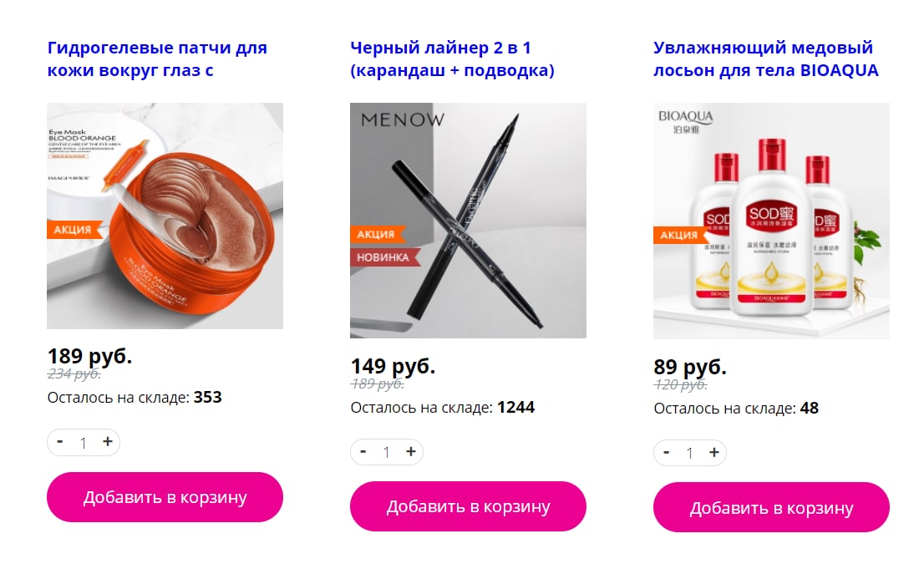Click quantity field for eye patches

click(83, 442)
